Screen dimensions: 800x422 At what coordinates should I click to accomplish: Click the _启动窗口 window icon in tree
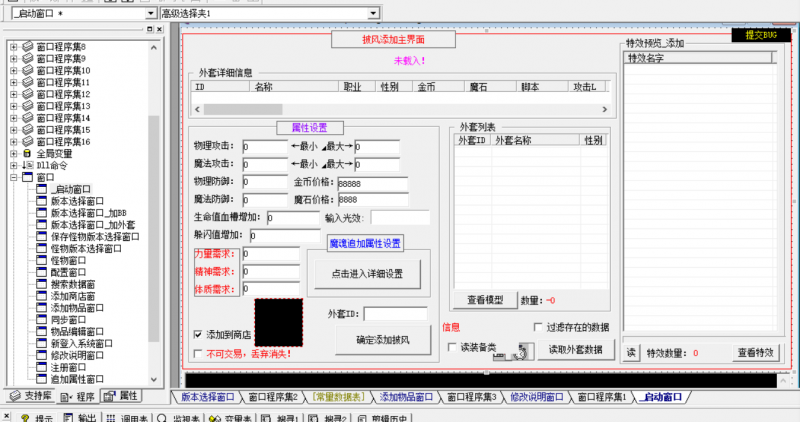pyautogui.click(x=42, y=189)
